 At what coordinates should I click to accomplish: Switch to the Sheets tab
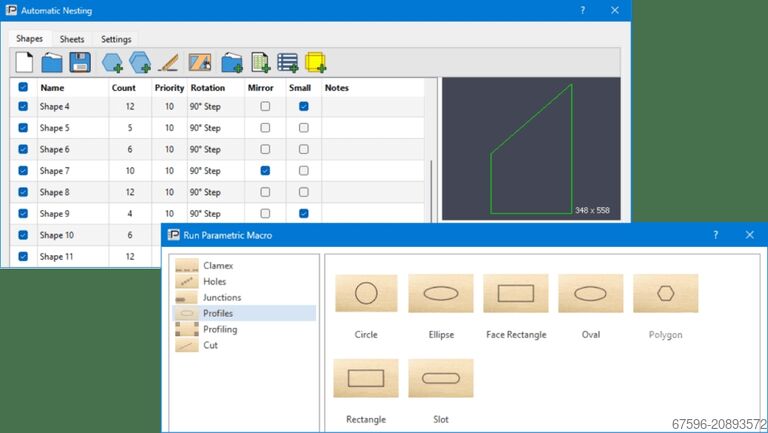click(x=72, y=39)
